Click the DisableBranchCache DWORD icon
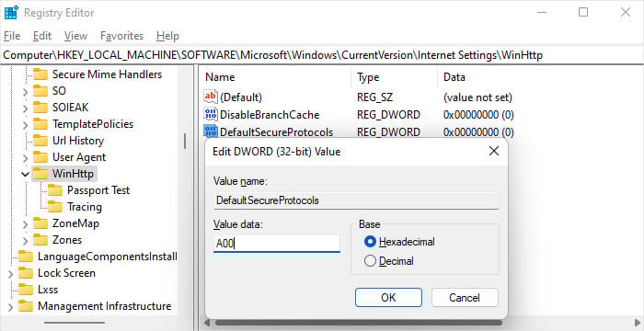This screenshot has height=331, width=644. [211, 115]
